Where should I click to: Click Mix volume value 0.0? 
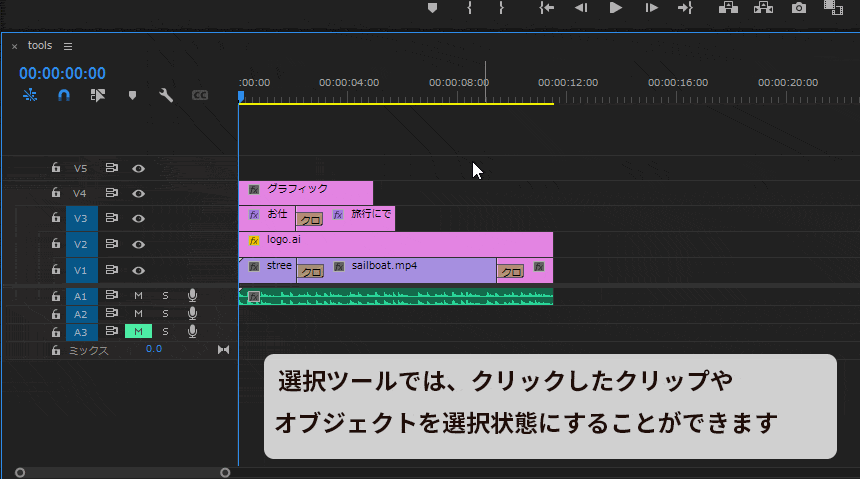click(154, 349)
